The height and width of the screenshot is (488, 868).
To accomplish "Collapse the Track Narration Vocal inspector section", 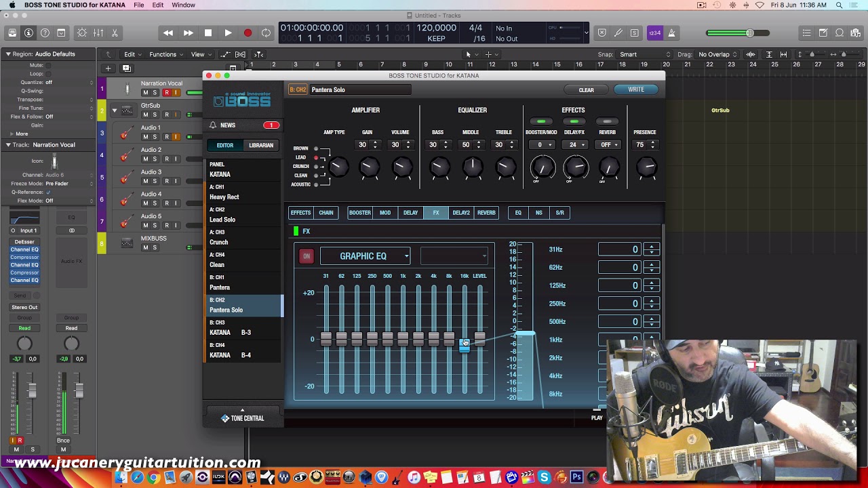I will pyautogui.click(x=8, y=144).
